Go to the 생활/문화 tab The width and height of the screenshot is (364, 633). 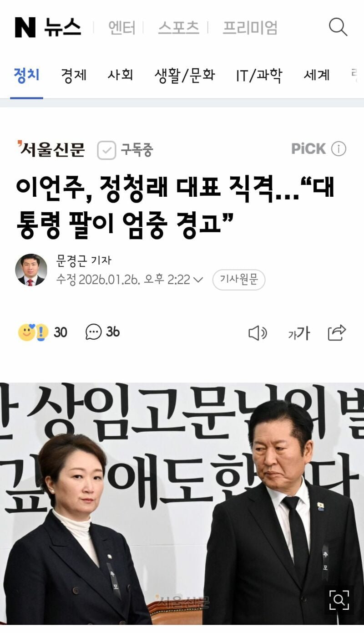coord(184,75)
